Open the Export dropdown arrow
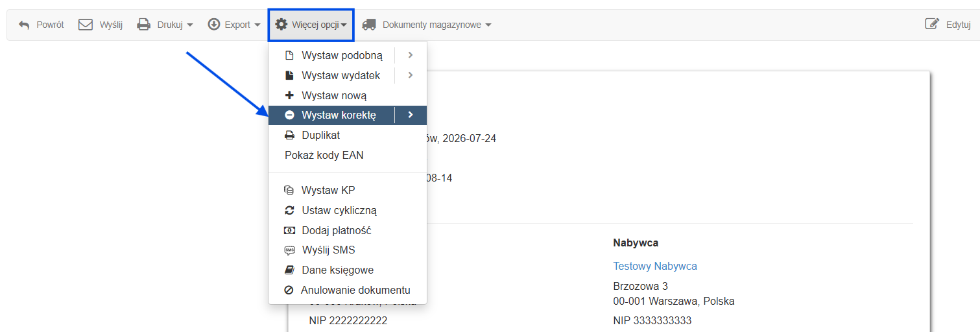The image size is (980, 332). tap(257, 25)
